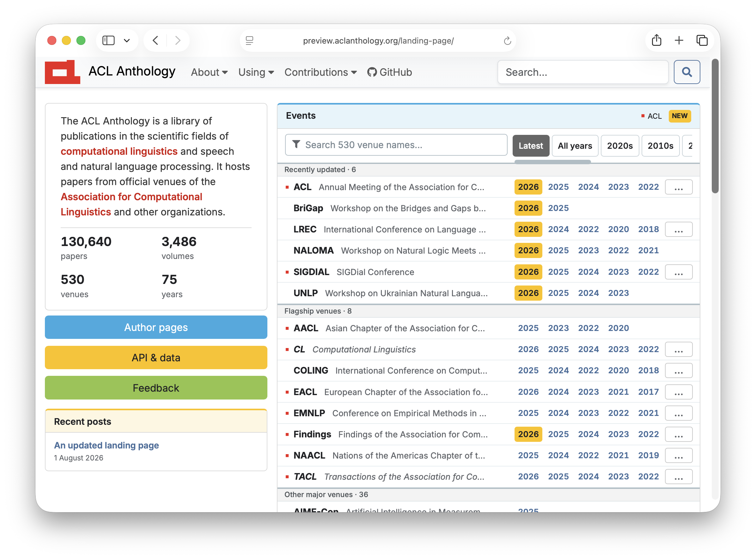The width and height of the screenshot is (756, 559).
Task: Follow the 'computational linguistics' link
Action: [119, 151]
